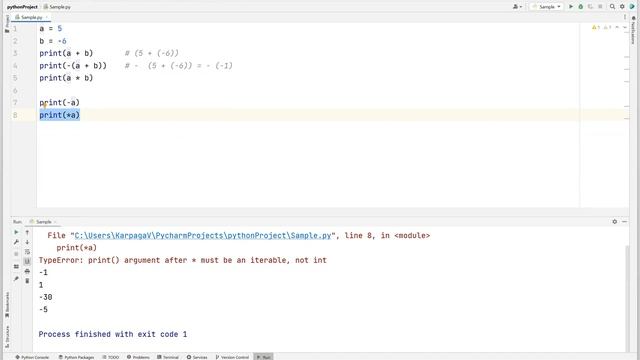Click the yellow warnings indicator in editor
This screenshot has width=640, height=360.
(596, 27)
